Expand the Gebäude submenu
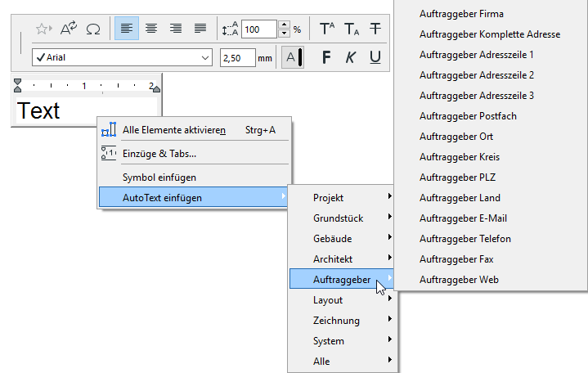 (343, 238)
